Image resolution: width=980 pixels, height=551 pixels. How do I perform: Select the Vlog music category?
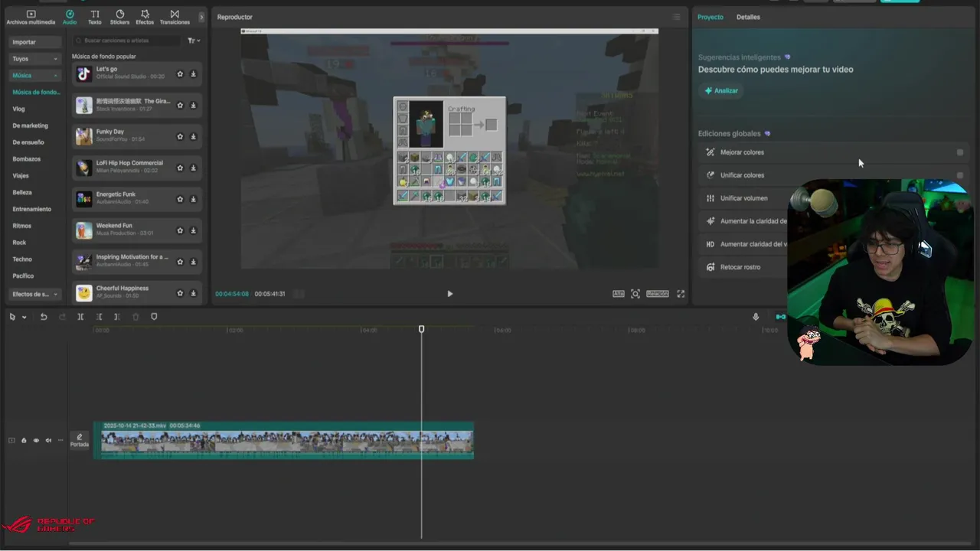[18, 109]
